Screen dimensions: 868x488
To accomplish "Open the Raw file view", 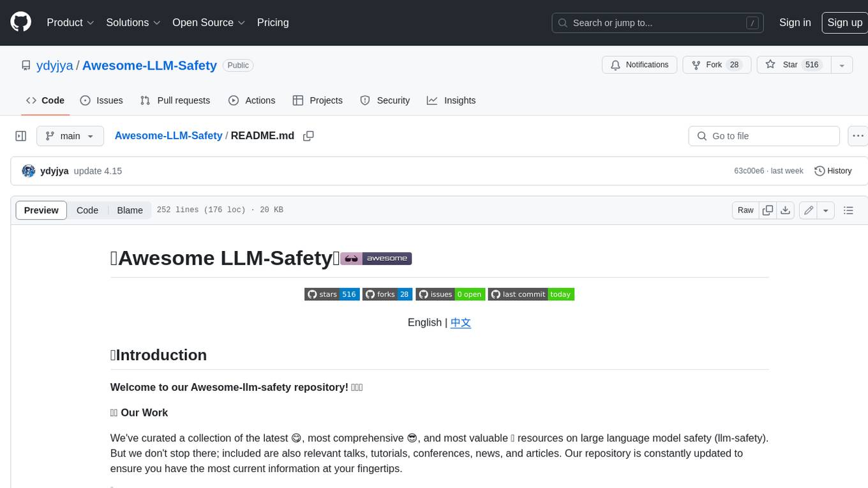I will pyautogui.click(x=745, y=210).
